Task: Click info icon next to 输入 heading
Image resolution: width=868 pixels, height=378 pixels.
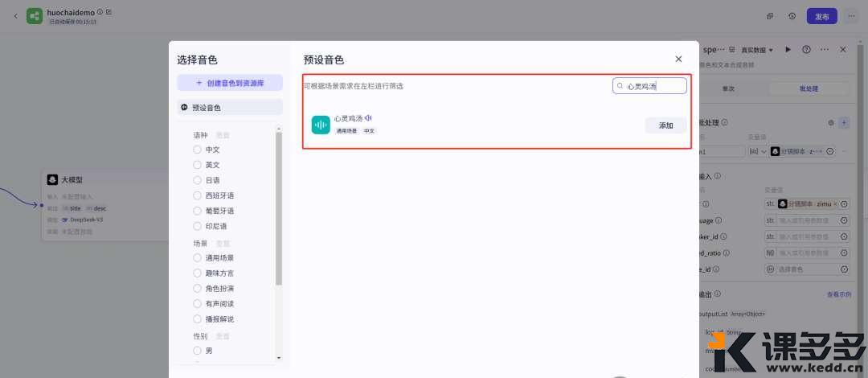Action: pos(718,176)
